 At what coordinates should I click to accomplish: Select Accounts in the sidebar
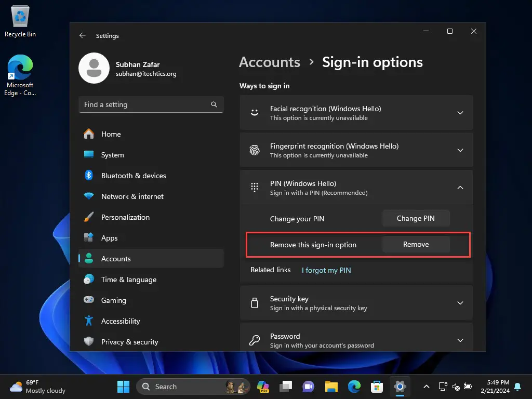click(151, 259)
